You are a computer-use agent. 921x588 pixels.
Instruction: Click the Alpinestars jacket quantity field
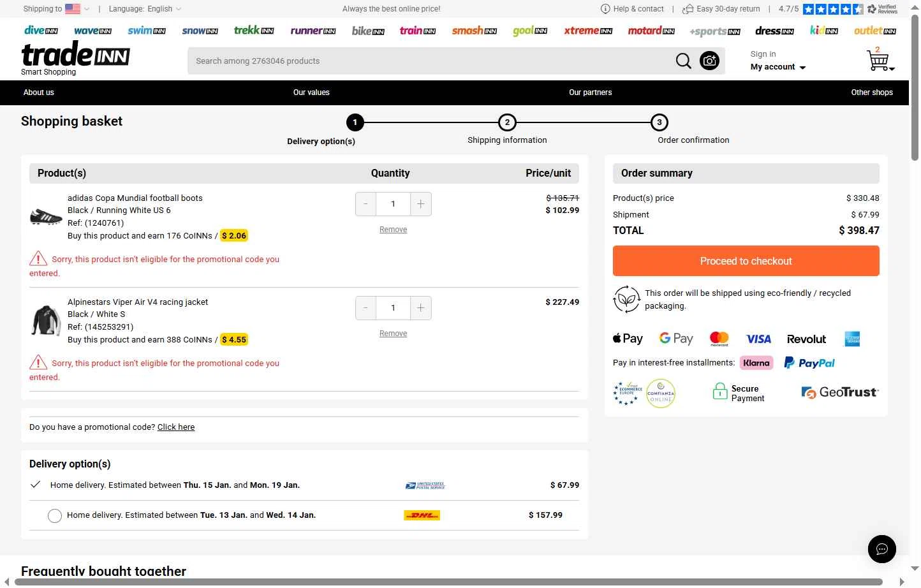point(393,308)
